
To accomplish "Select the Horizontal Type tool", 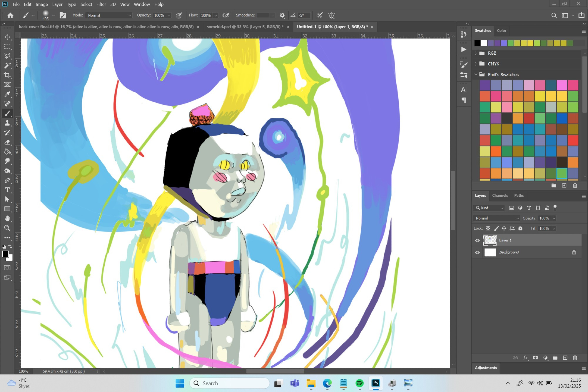I will pyautogui.click(x=7, y=190).
